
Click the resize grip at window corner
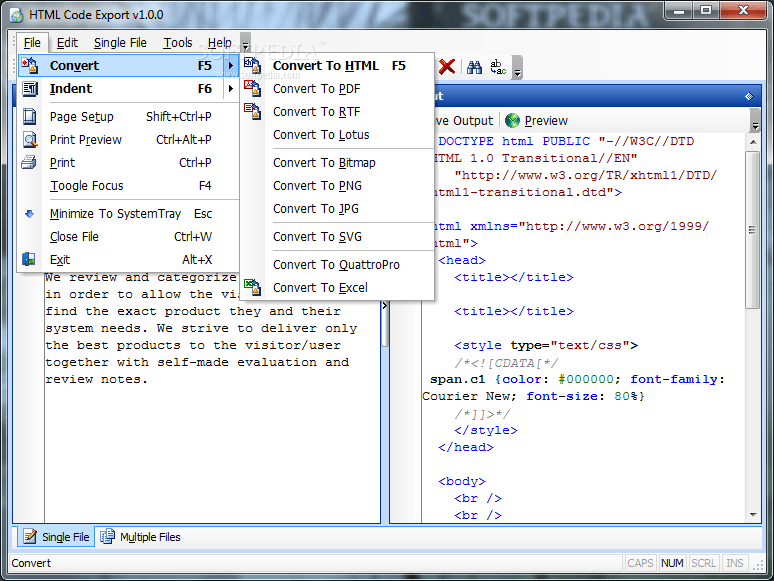pos(758,567)
